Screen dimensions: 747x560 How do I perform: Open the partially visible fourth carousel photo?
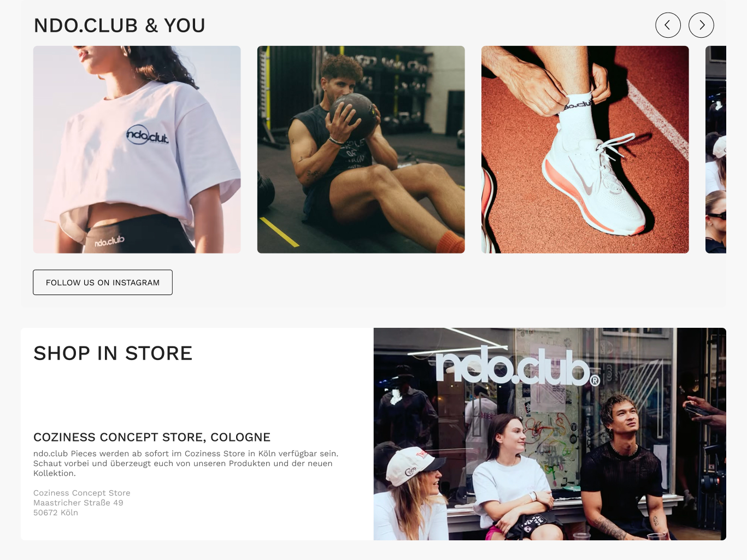coord(716,149)
